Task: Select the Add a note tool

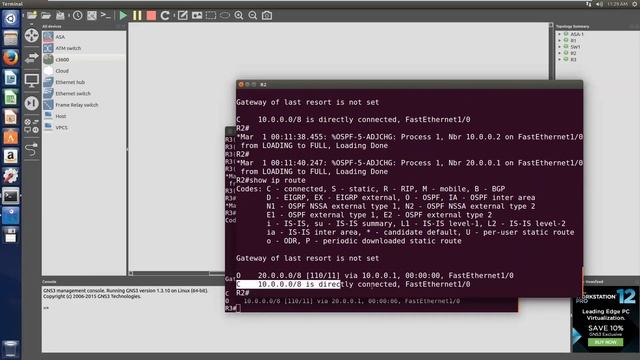Action: pyautogui.click(x=182, y=16)
